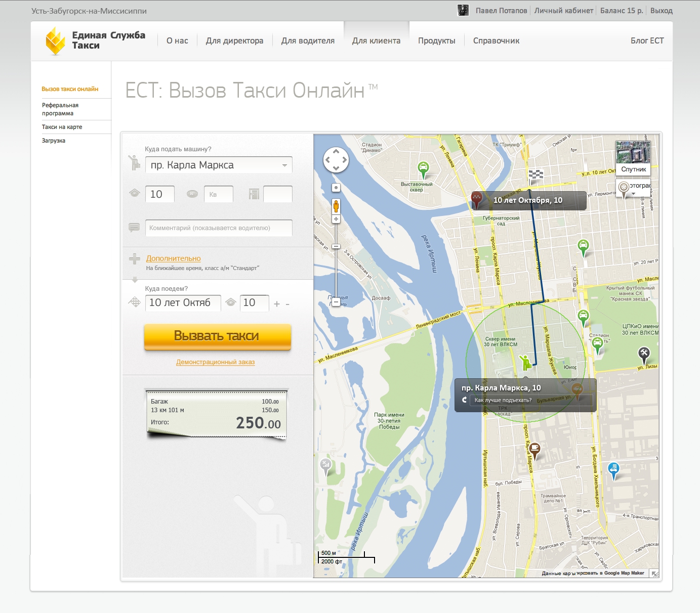Open Демонстрационный заказ link

point(215,362)
